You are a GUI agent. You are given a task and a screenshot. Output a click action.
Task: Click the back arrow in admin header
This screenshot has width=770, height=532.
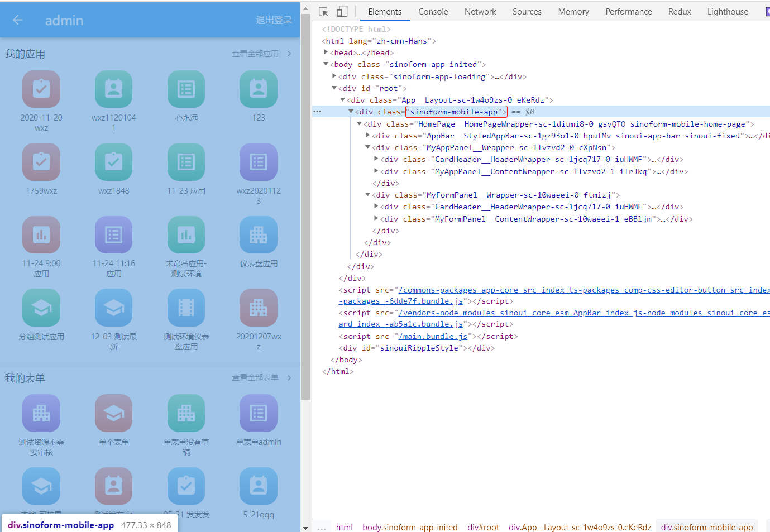coord(18,20)
